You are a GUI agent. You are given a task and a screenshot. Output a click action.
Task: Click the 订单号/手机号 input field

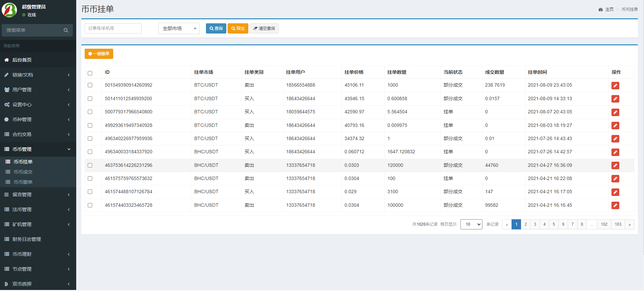(x=113, y=28)
